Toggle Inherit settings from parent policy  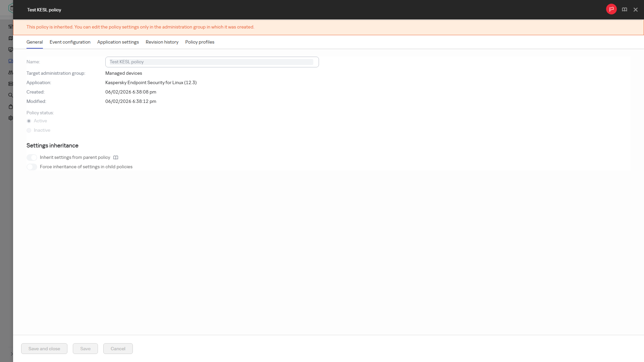pos(32,158)
